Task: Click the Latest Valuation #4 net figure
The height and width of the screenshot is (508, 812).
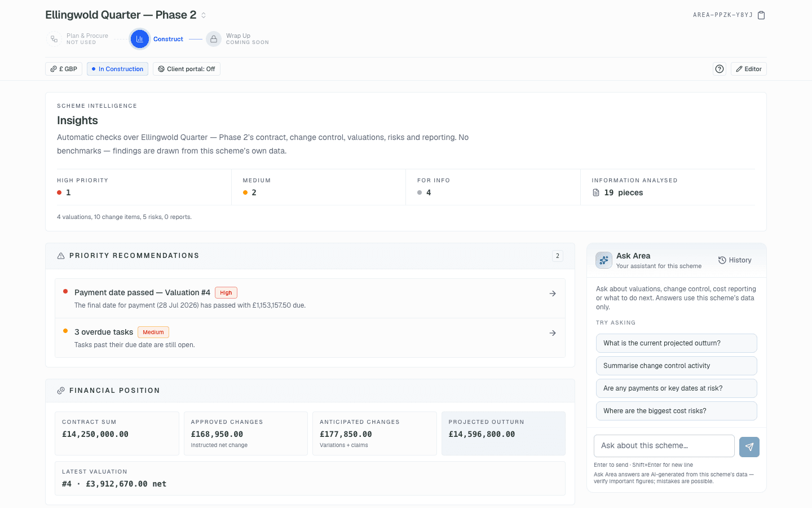Action: point(114,484)
